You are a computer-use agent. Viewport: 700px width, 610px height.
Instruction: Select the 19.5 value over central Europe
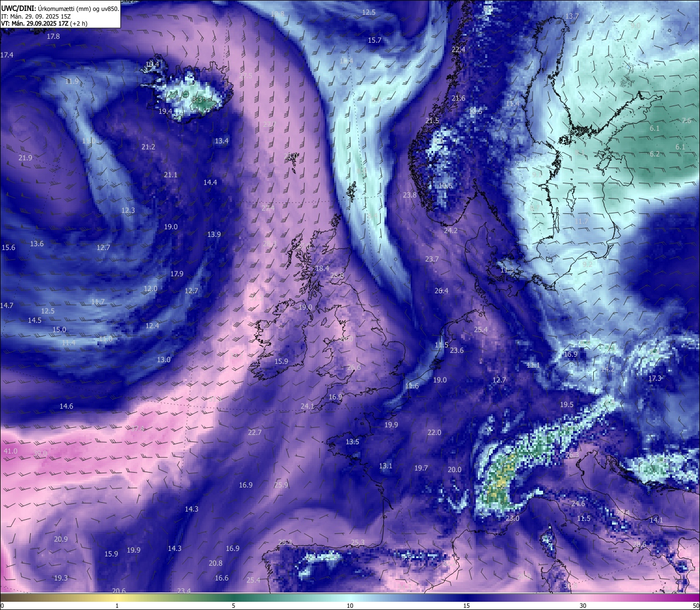click(567, 405)
